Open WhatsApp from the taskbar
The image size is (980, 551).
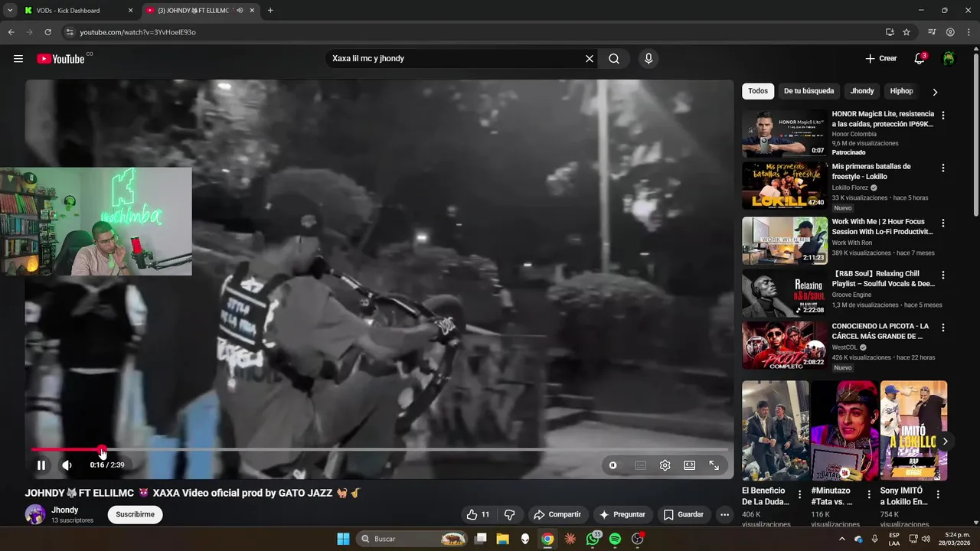pos(593,539)
